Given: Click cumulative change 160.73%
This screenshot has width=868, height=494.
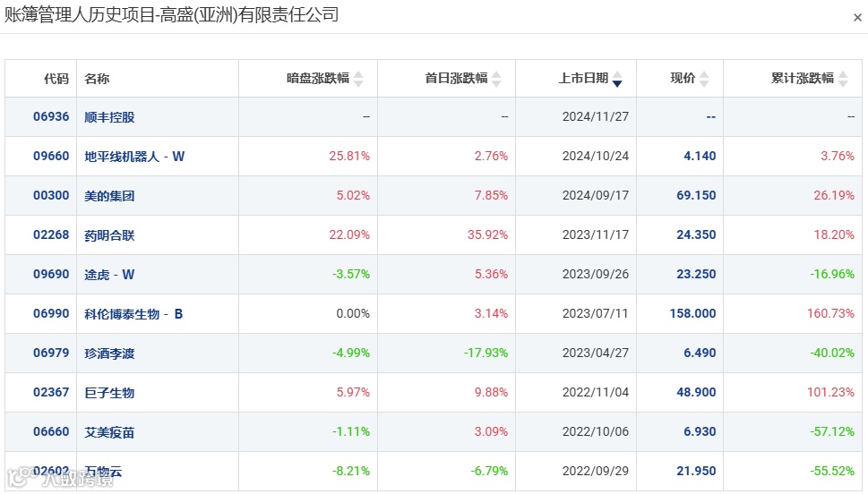Looking at the screenshot, I should tap(831, 313).
